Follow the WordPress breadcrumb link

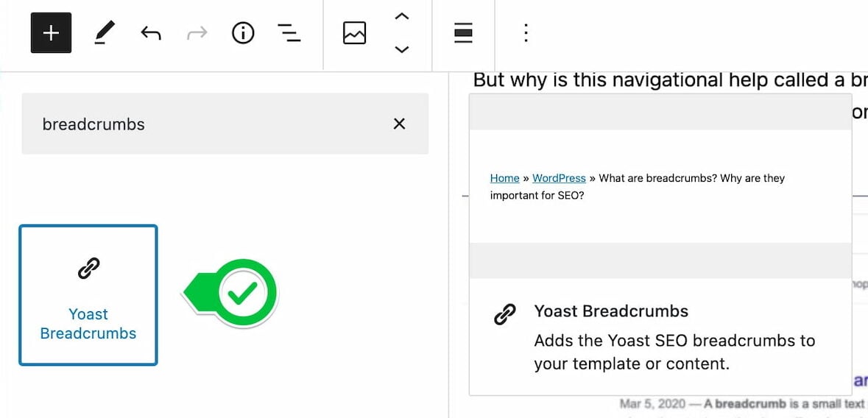559,178
